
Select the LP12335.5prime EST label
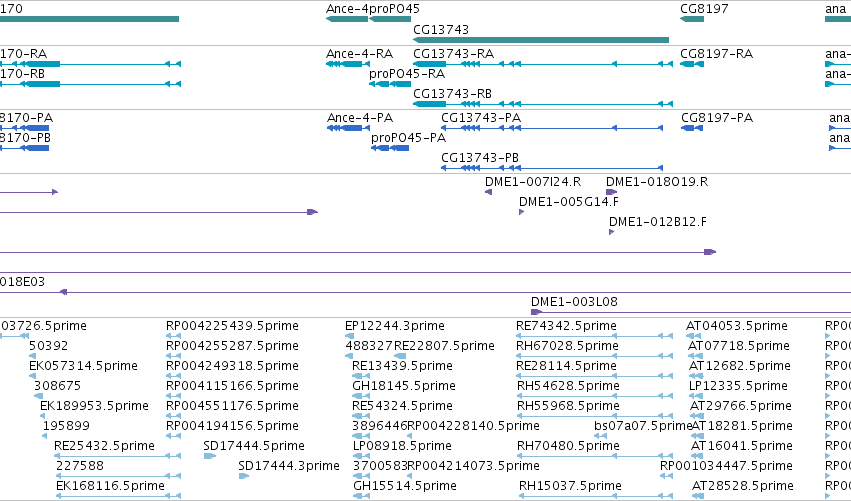click(738, 386)
